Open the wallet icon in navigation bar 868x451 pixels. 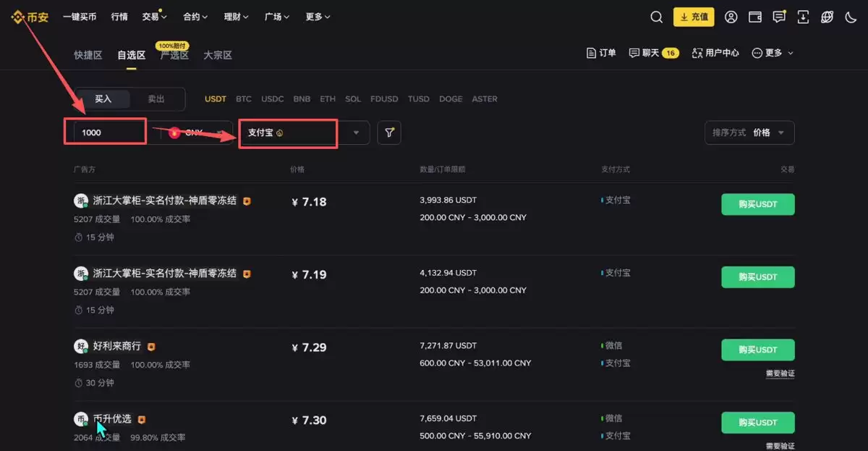(754, 17)
